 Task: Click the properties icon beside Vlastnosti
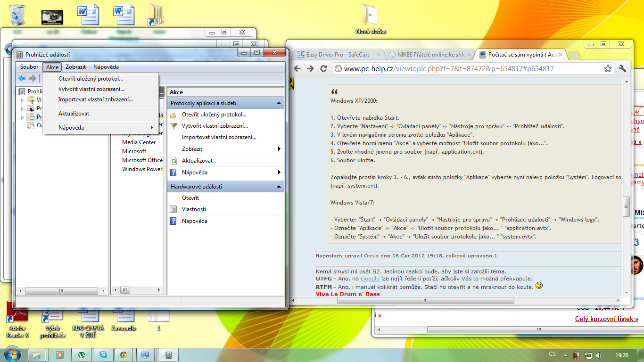pos(173,209)
